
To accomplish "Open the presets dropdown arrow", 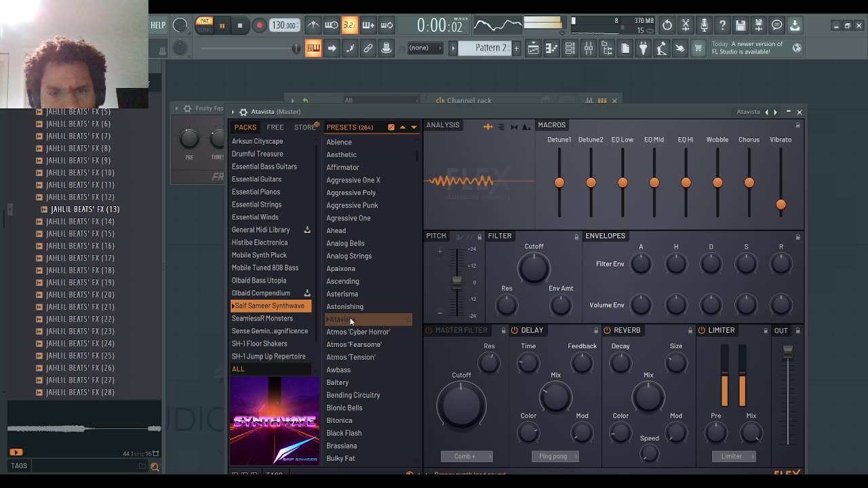I will click(414, 127).
